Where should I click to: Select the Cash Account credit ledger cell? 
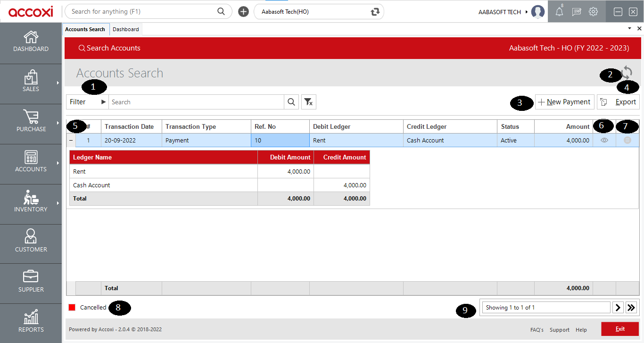tap(450, 140)
